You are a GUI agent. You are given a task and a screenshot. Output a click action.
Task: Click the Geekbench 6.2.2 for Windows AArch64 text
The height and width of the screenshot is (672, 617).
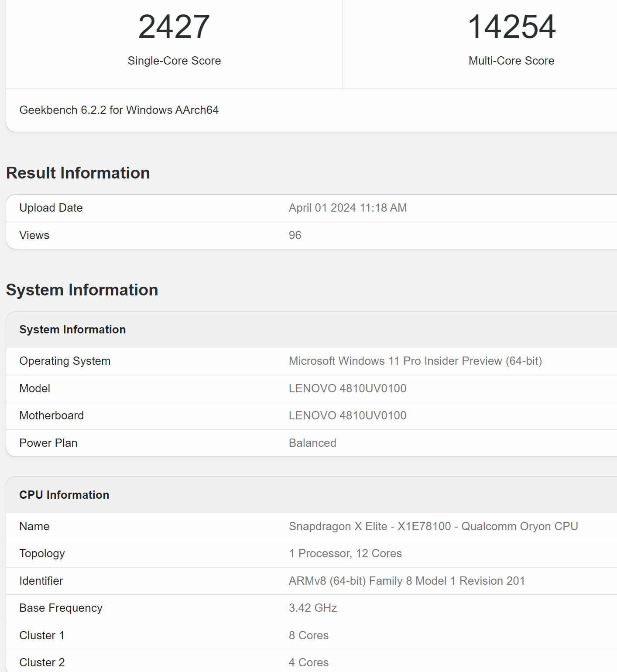tap(119, 110)
